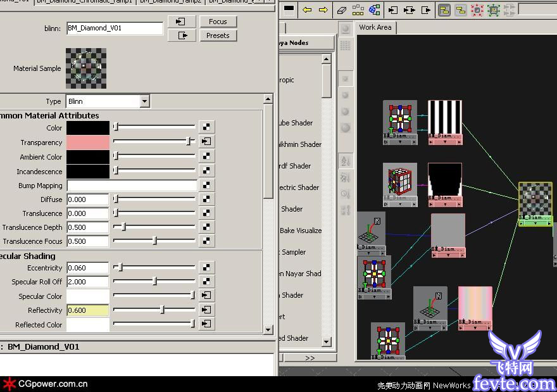This screenshot has height=392, width=557.
Task: Open the BM_Diamond_Chromatic_ramp1 tab
Action: (x=85, y=2)
